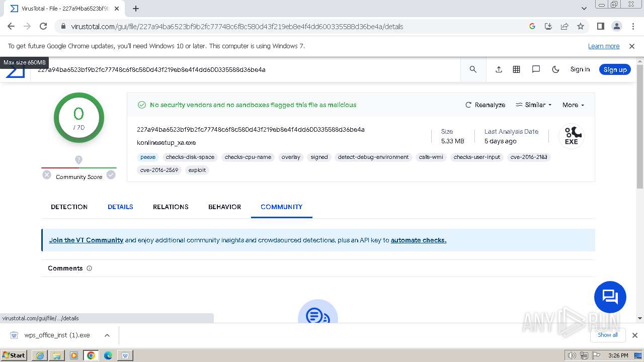644x362 pixels.
Task: Expand the Similar dropdown
Action: tap(533, 105)
